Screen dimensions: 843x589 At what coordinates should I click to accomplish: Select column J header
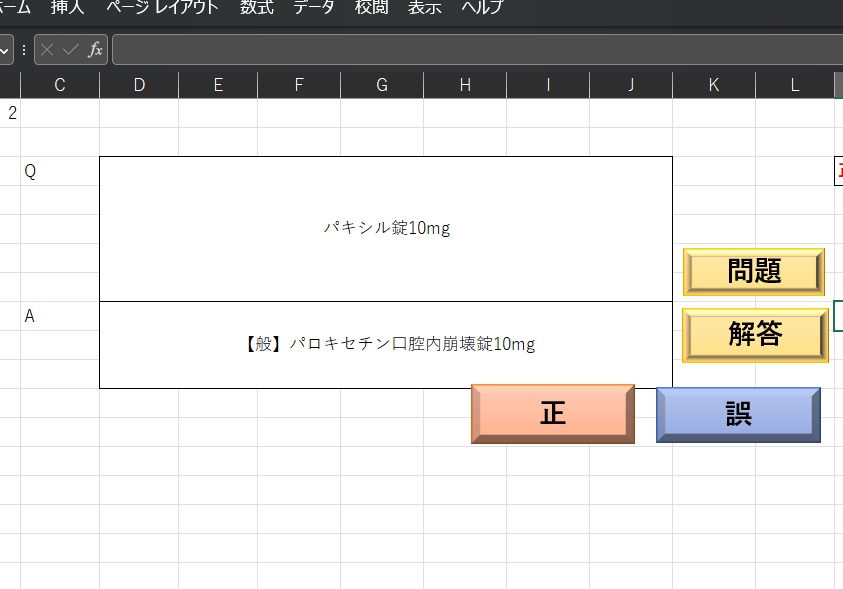coord(631,85)
